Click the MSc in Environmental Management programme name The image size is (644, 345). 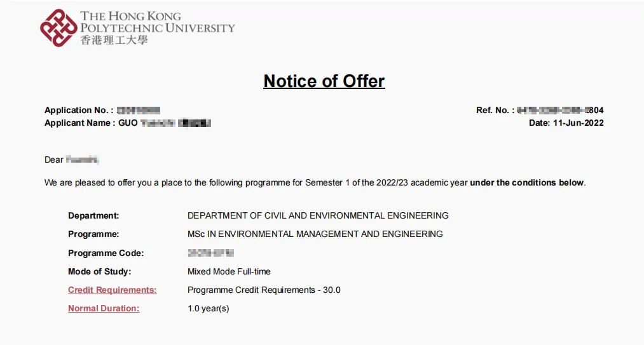click(315, 234)
